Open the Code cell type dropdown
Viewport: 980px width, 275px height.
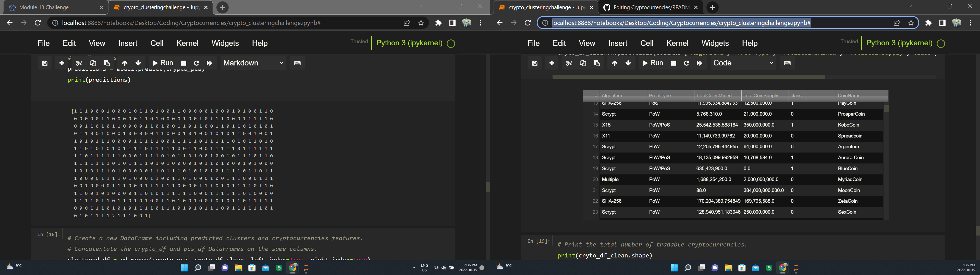(743, 63)
